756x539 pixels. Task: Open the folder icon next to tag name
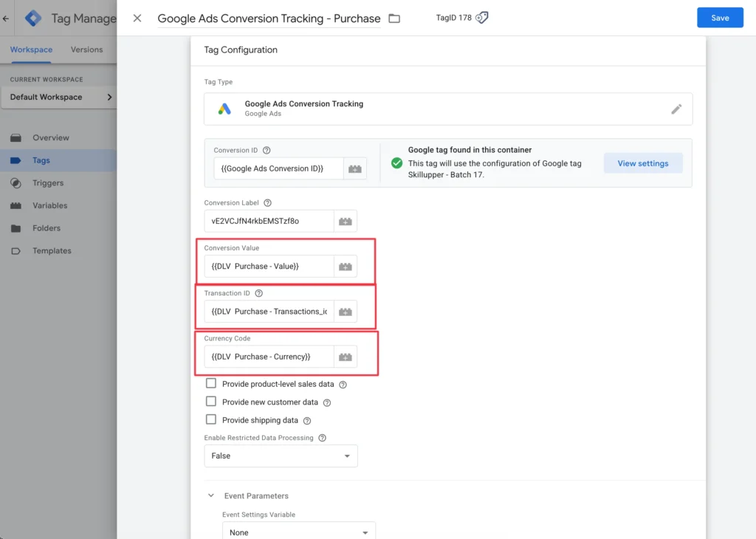(394, 18)
